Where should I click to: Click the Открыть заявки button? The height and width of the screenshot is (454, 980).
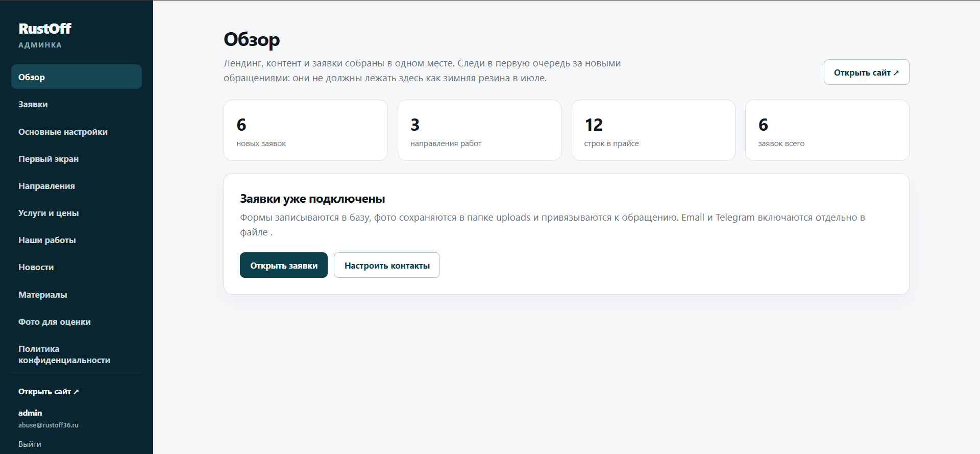point(284,265)
